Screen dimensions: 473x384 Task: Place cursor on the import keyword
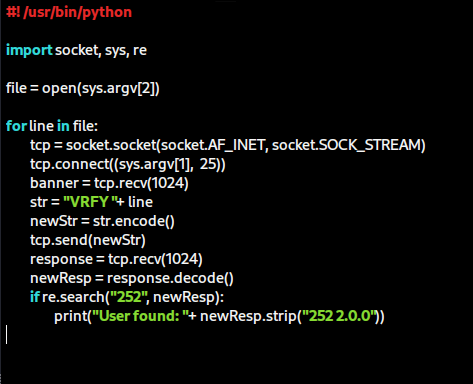point(29,50)
